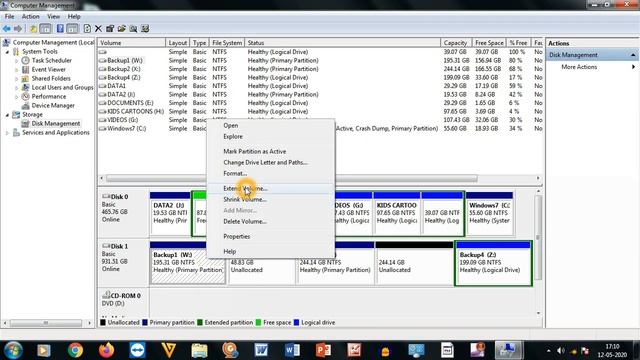Click More Actions in Actions pane

click(x=579, y=67)
